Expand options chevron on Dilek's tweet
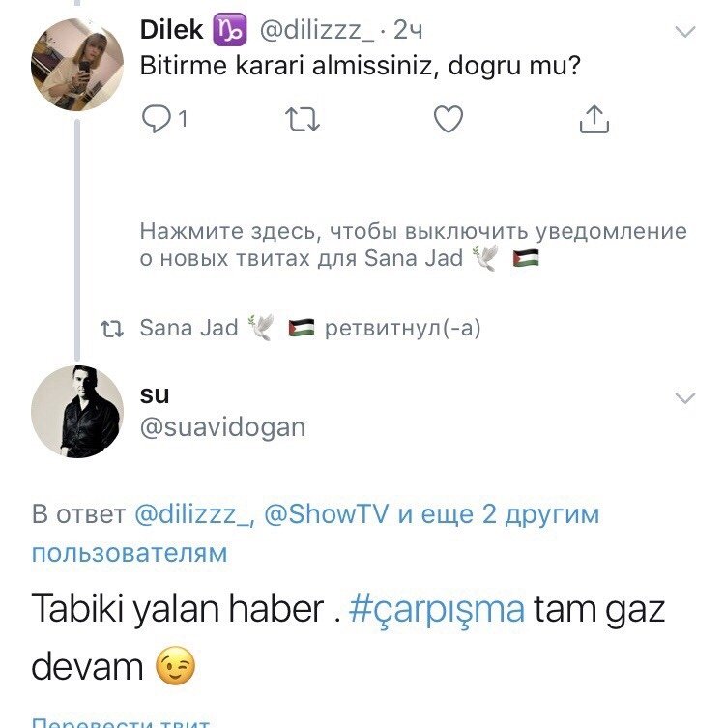 [684, 32]
